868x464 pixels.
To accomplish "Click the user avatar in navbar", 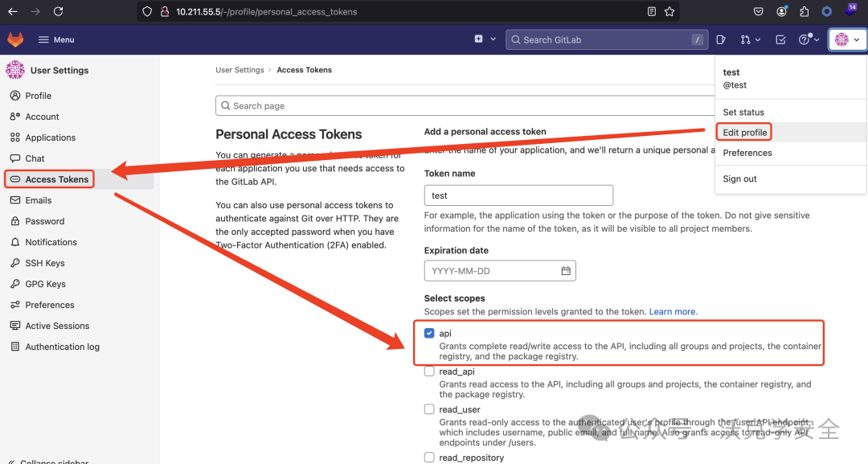I will [x=841, y=39].
